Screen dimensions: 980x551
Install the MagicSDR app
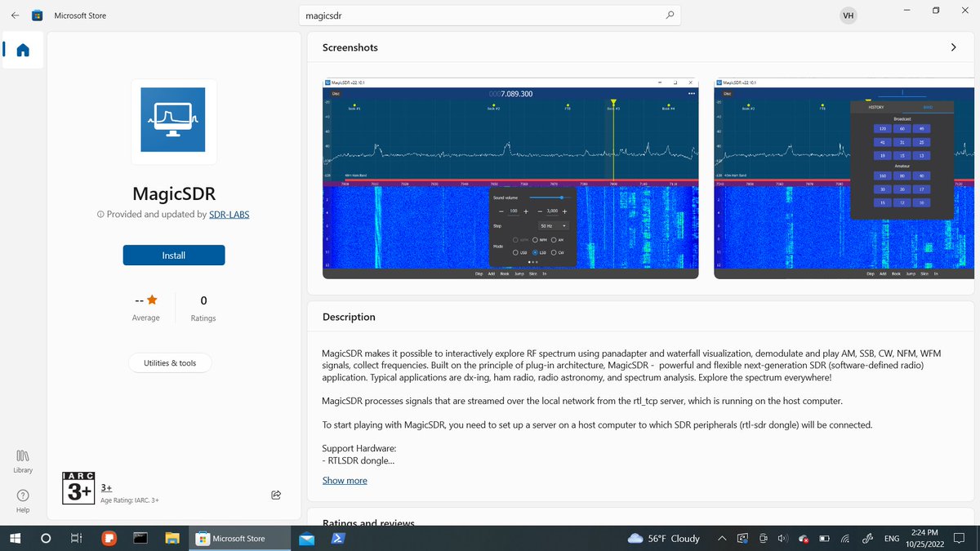click(x=174, y=256)
